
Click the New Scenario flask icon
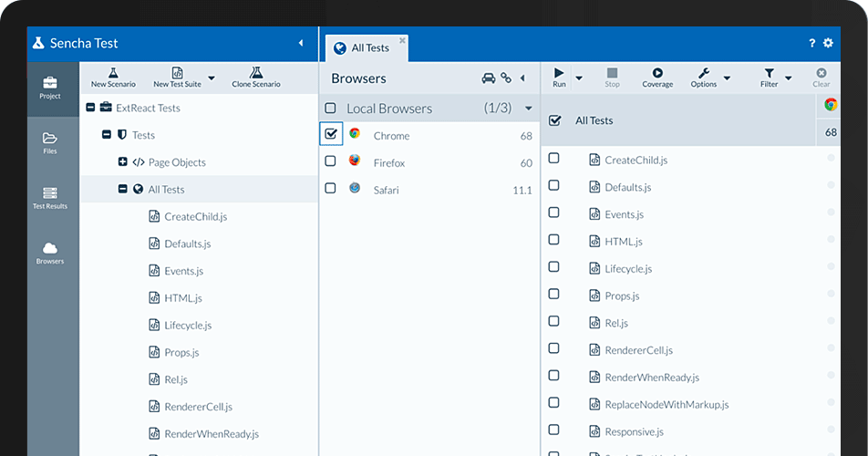(x=113, y=73)
